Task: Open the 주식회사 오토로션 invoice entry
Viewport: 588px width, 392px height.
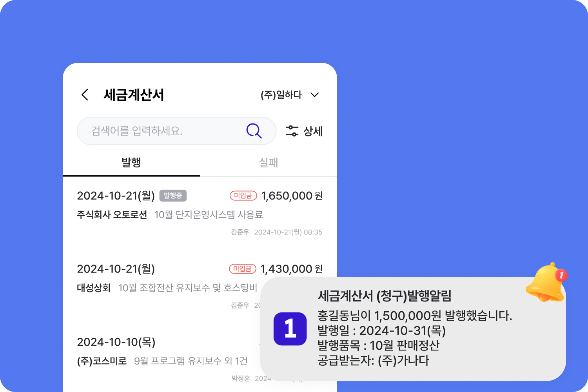Action: 200,214
